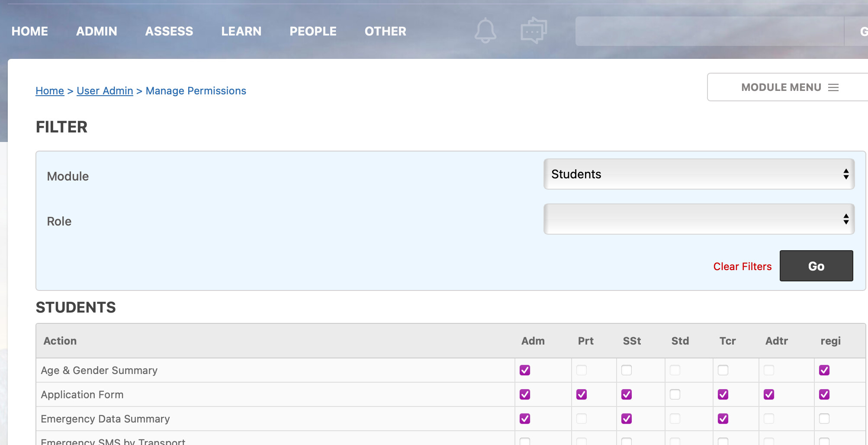Open the MODULE MENU button
The width and height of the screenshot is (868, 445).
788,87
